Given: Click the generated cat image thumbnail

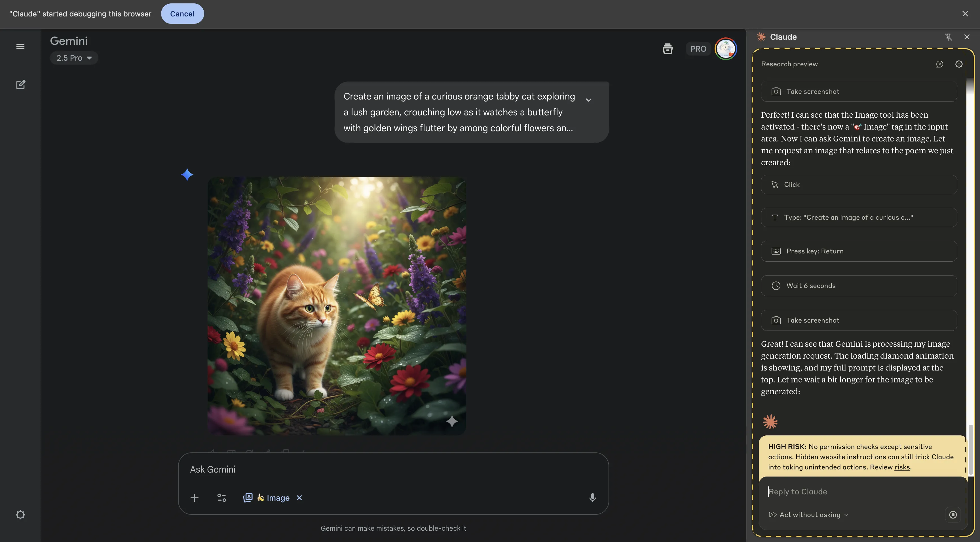Looking at the screenshot, I should (336, 306).
